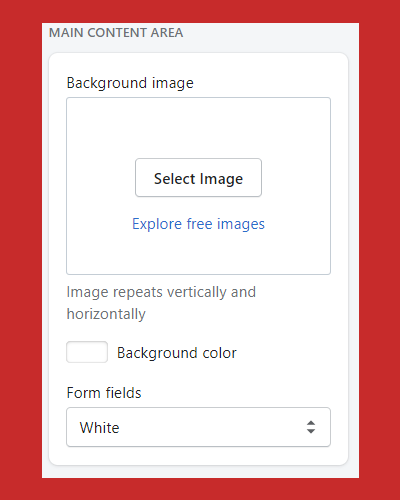Viewport: 400px width, 500px height.
Task: Click blank card space beneath the White dropdown
Action: pyautogui.click(x=198, y=456)
